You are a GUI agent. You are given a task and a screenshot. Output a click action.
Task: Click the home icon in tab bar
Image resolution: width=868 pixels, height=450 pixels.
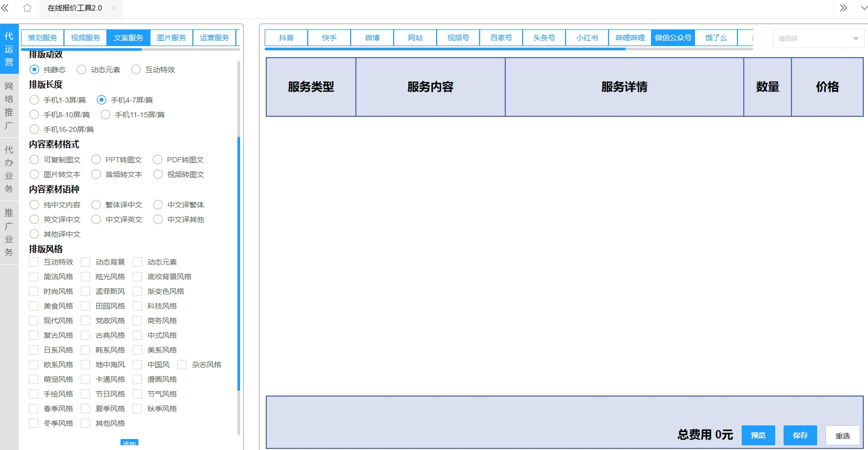pos(27,8)
